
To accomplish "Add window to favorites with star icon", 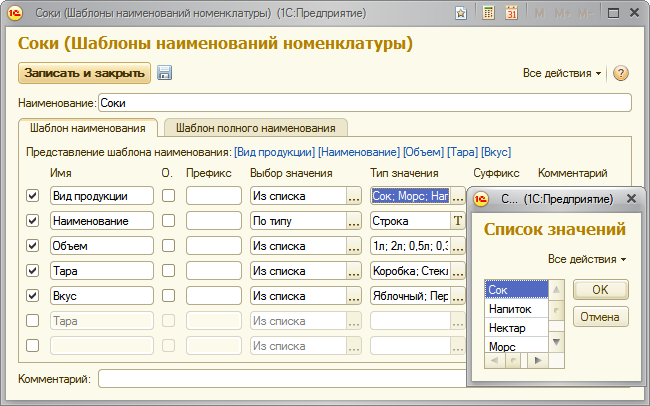I will (461, 13).
